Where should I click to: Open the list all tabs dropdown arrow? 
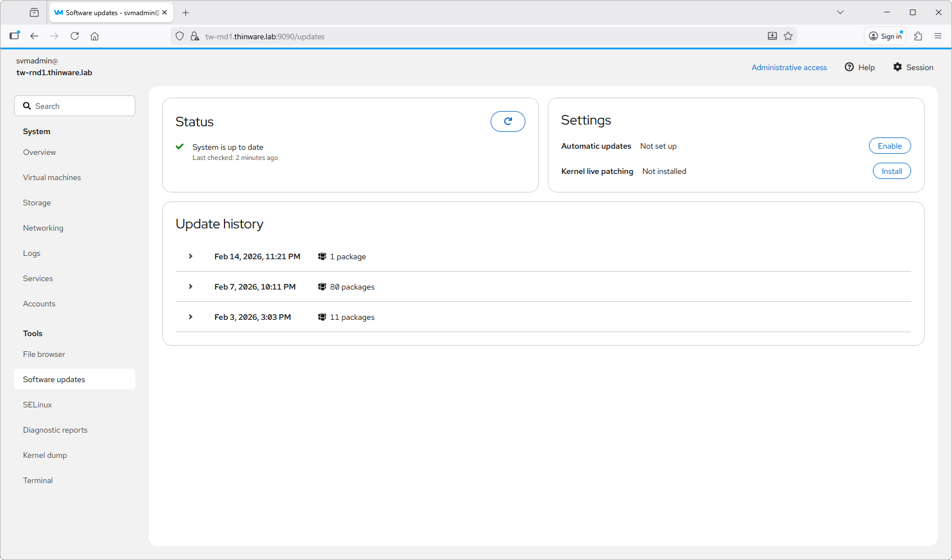coord(840,12)
